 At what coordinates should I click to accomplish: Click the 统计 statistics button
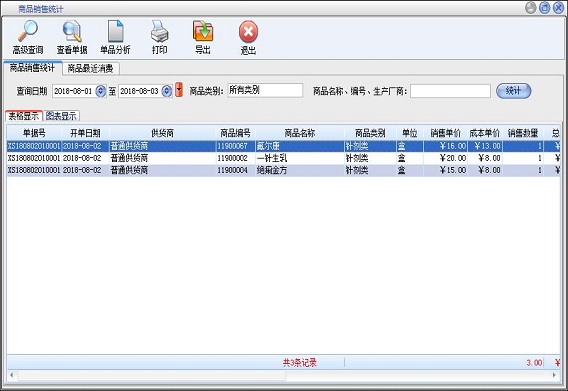513,91
